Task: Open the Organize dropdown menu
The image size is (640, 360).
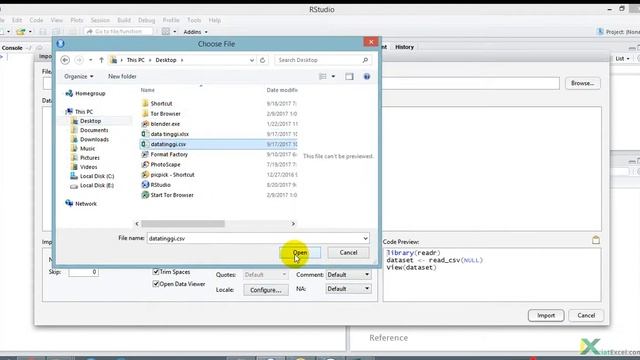Action: coord(79,76)
